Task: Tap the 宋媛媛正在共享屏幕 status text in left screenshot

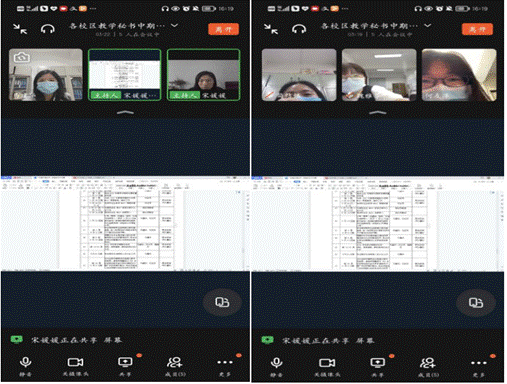Action: (x=77, y=340)
